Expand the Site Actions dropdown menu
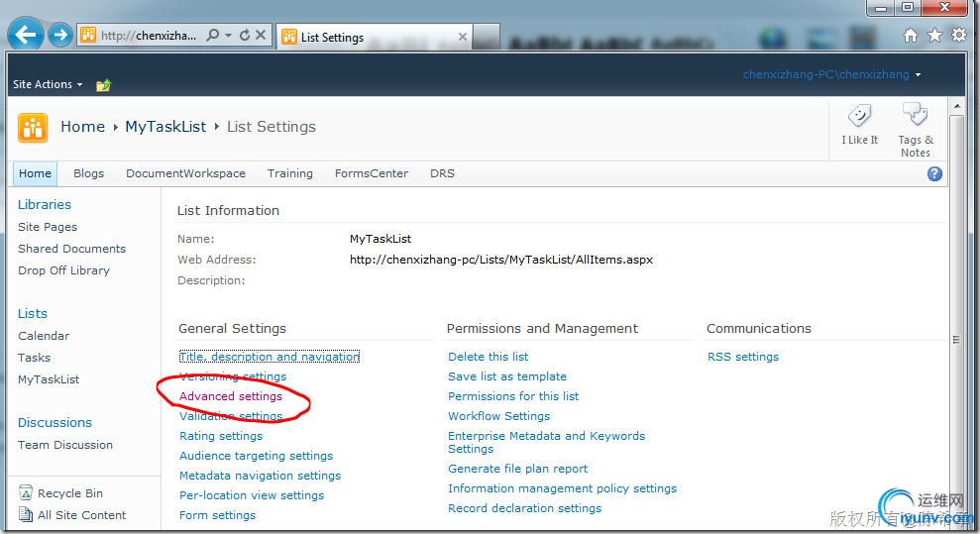 [x=48, y=85]
